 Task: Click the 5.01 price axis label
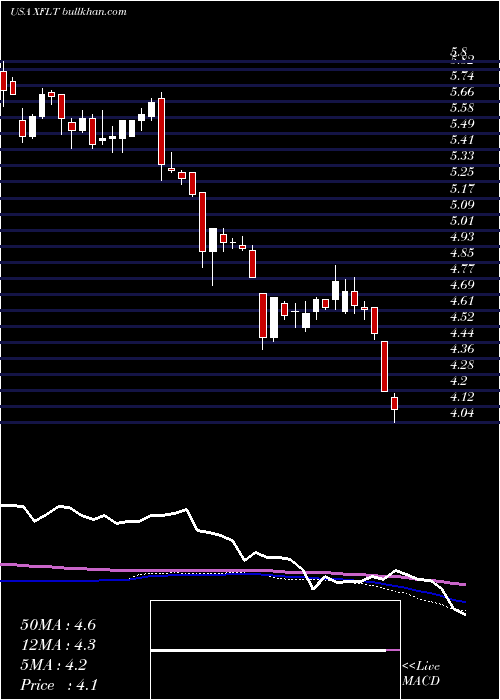pyautogui.click(x=462, y=221)
